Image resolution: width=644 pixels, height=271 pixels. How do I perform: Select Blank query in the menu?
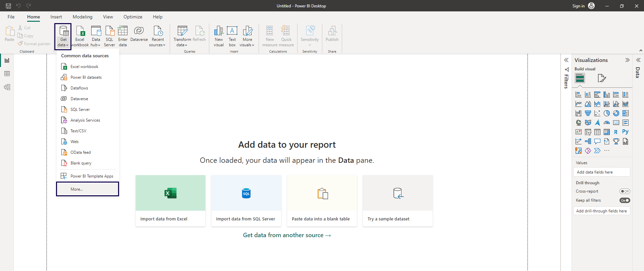point(88,163)
